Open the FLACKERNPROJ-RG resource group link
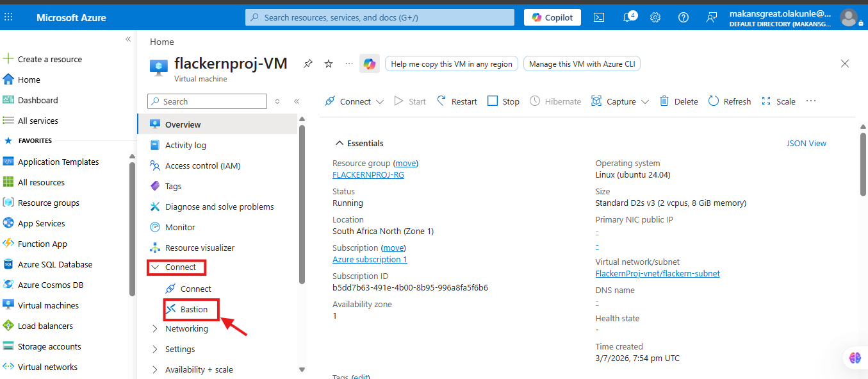 (x=368, y=174)
